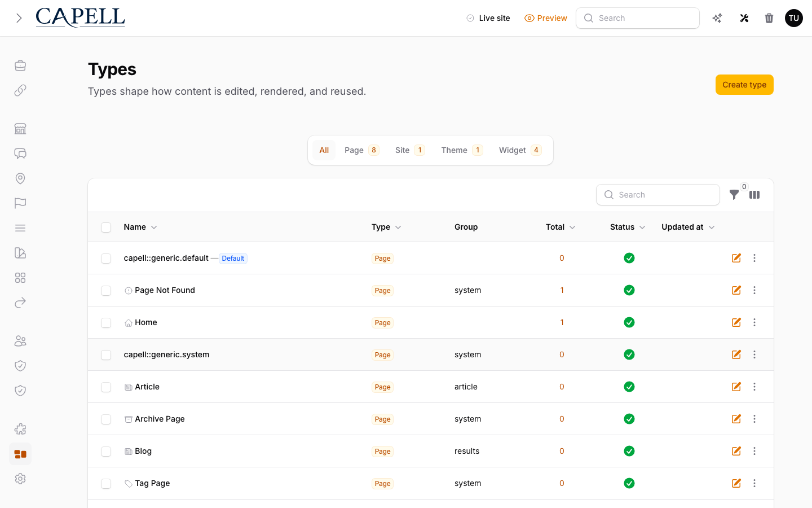Viewport: 812px width, 508px height.
Task: Open the puzzle piece icon in sidebar
Action: tap(20, 429)
